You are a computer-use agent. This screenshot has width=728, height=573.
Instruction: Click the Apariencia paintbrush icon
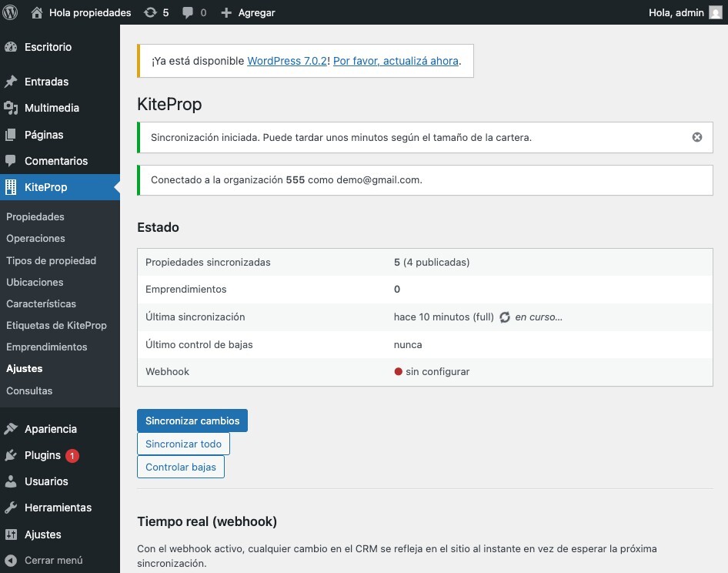click(x=11, y=429)
